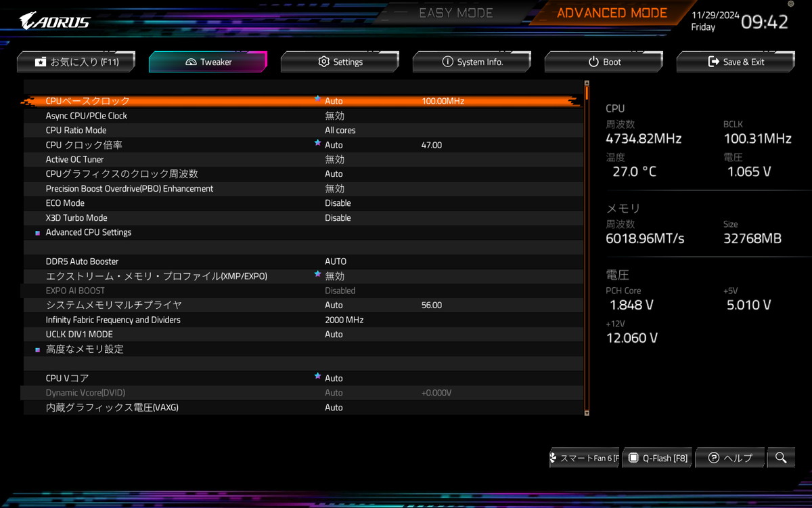Click the 56.00 memory multiplier value
This screenshot has height=508, width=812.
[431, 305]
